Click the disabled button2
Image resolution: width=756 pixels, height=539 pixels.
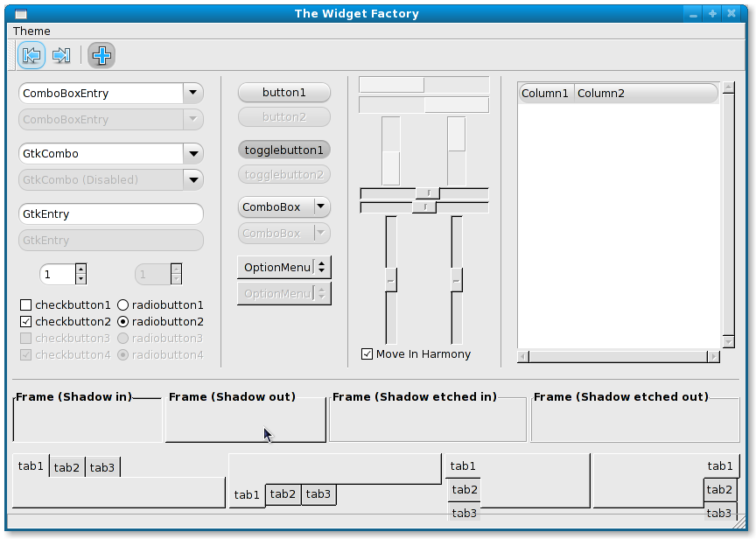(x=284, y=116)
